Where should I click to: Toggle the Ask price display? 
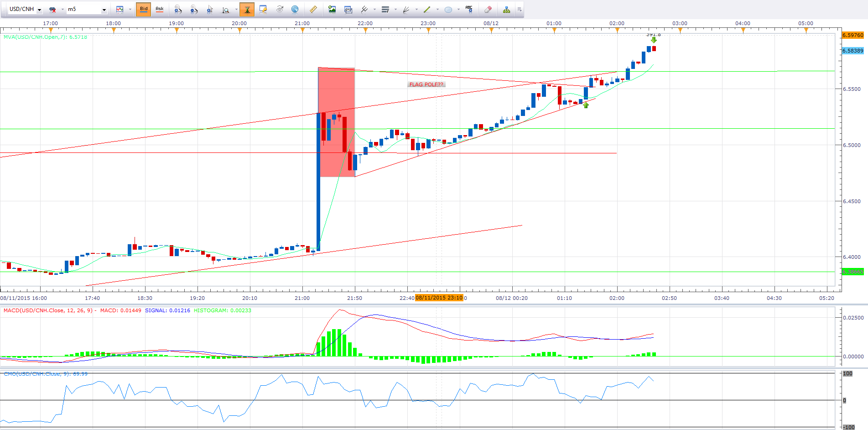coord(159,9)
